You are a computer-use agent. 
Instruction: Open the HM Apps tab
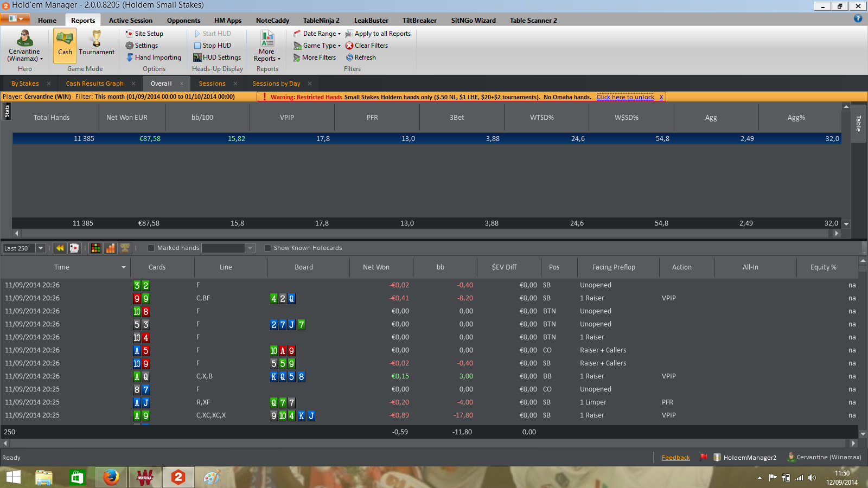pos(228,21)
